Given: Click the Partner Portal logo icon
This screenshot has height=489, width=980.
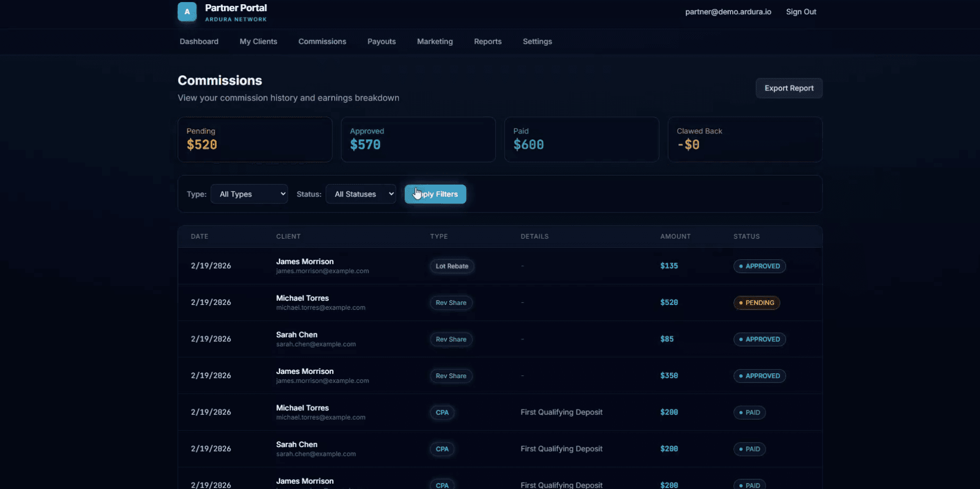Looking at the screenshot, I should (x=187, y=12).
